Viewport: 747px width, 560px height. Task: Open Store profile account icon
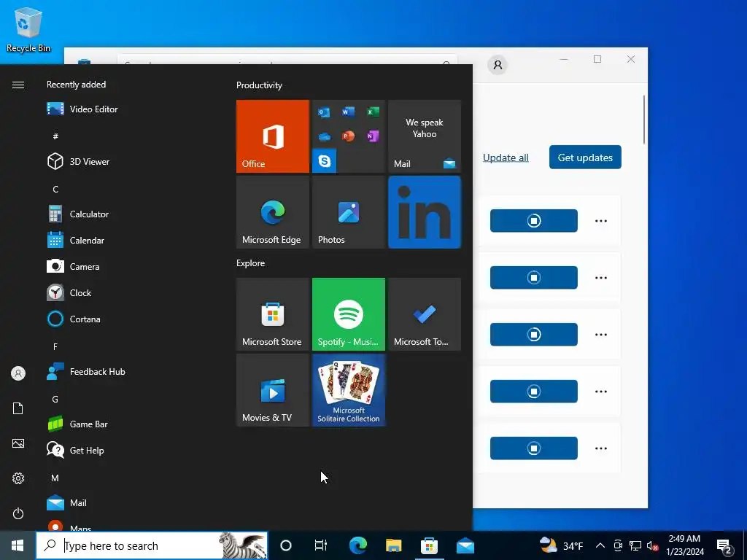[x=498, y=65]
